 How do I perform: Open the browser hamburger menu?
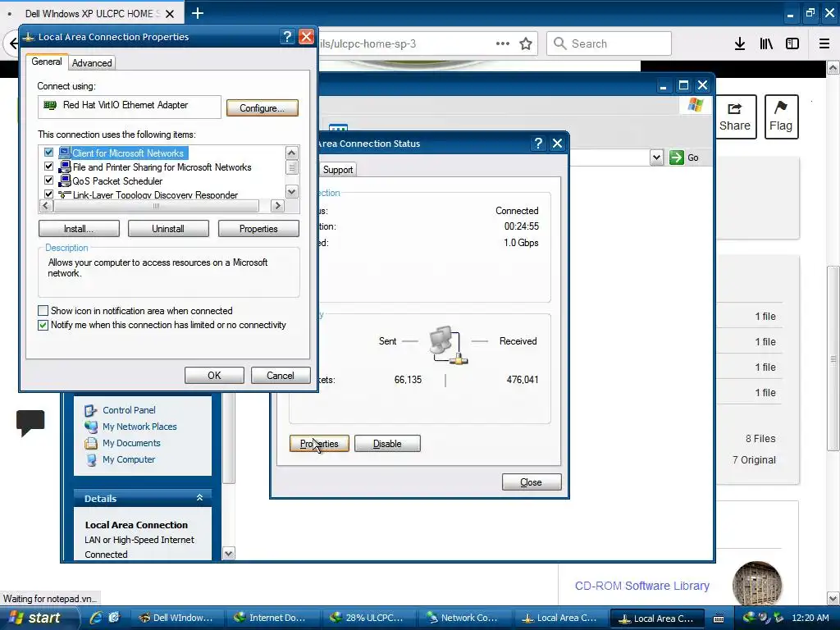[x=824, y=43]
